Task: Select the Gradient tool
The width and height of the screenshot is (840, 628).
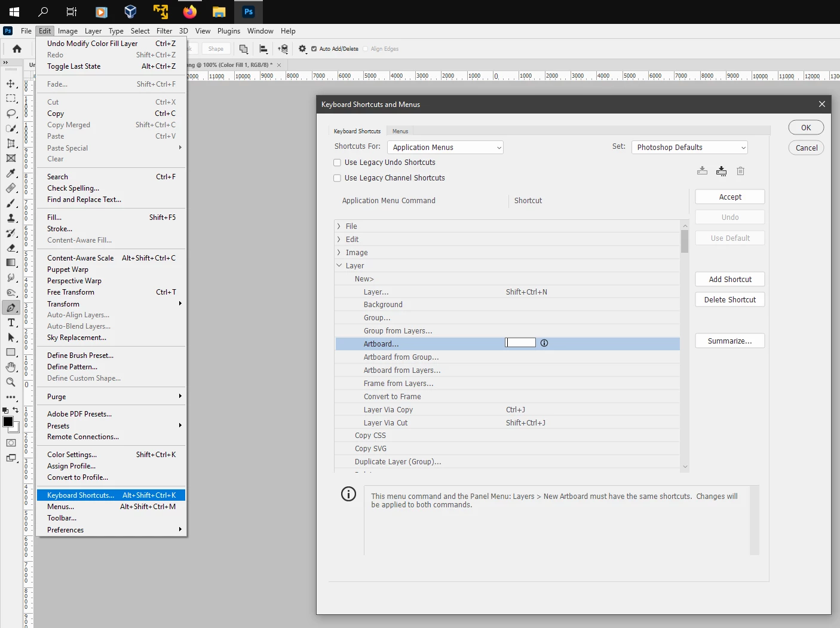Action: click(x=11, y=263)
